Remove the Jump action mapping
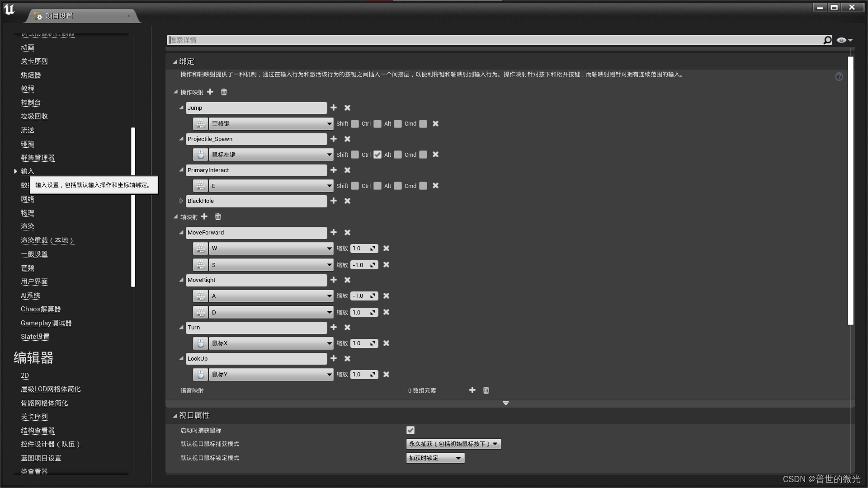The image size is (868, 488). 347,108
